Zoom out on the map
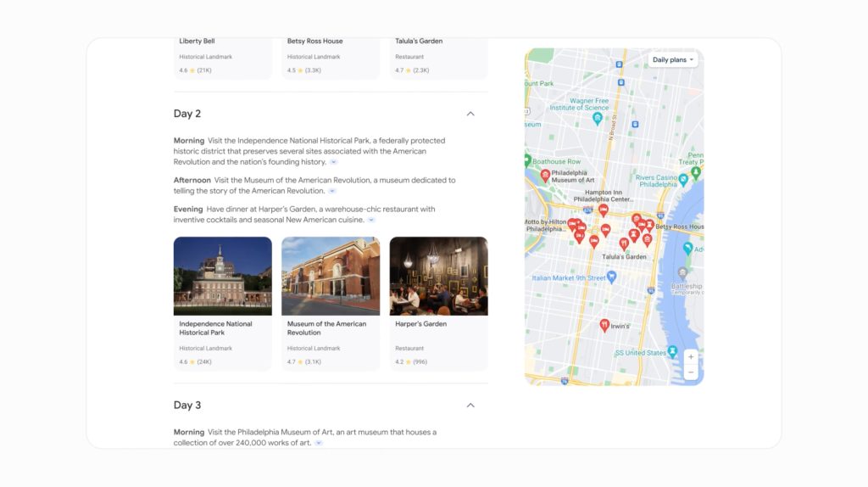The image size is (868, 487). click(x=691, y=372)
